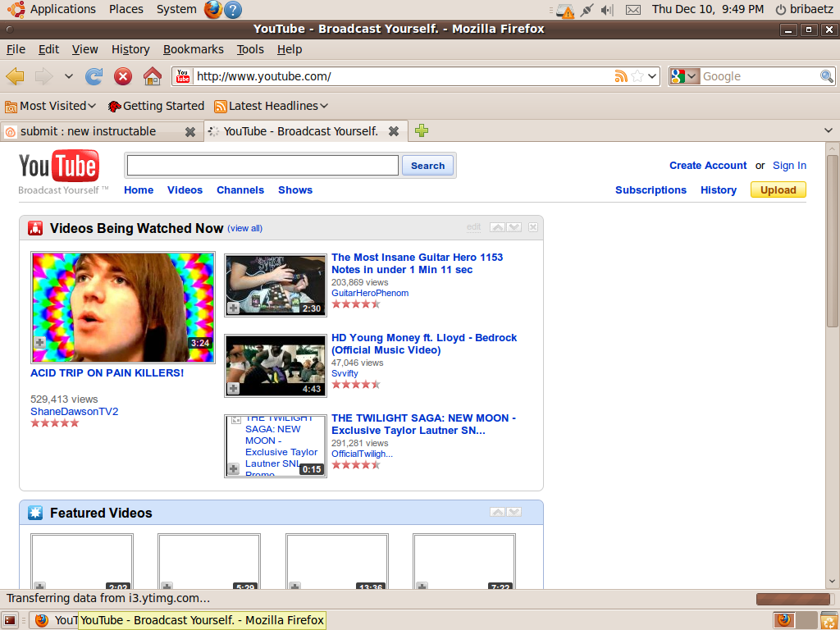Click the Search button

tap(427, 165)
